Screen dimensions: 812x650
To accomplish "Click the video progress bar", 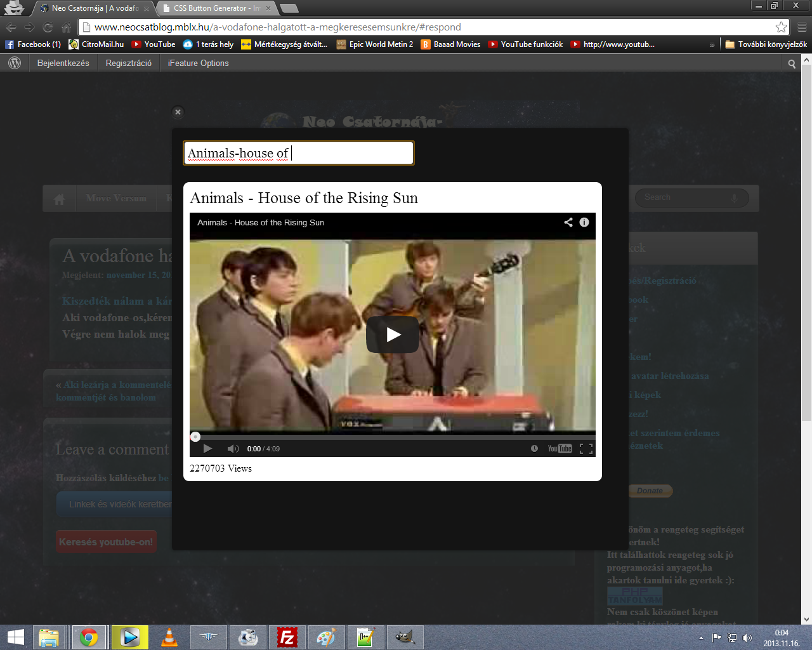I will coord(393,437).
